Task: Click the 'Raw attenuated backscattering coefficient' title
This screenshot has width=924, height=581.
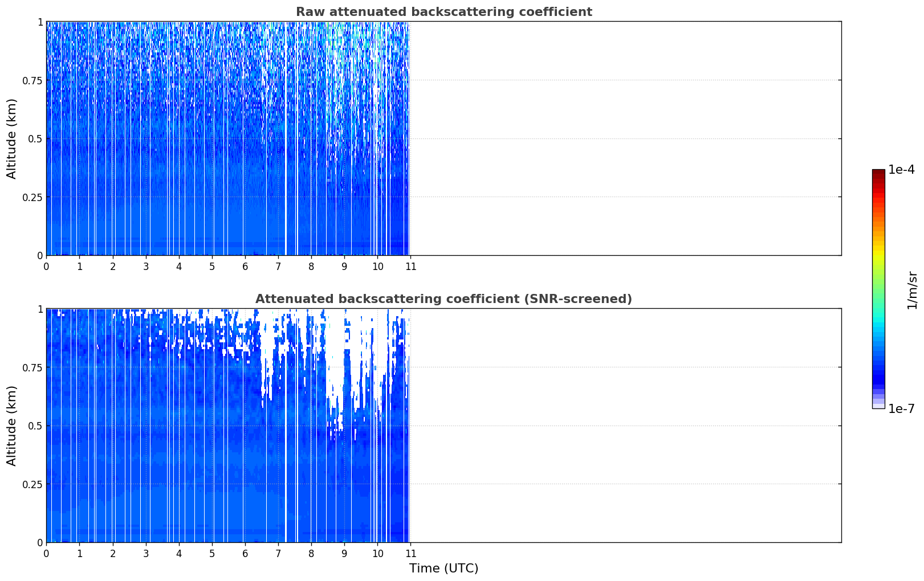Action: 443,12
